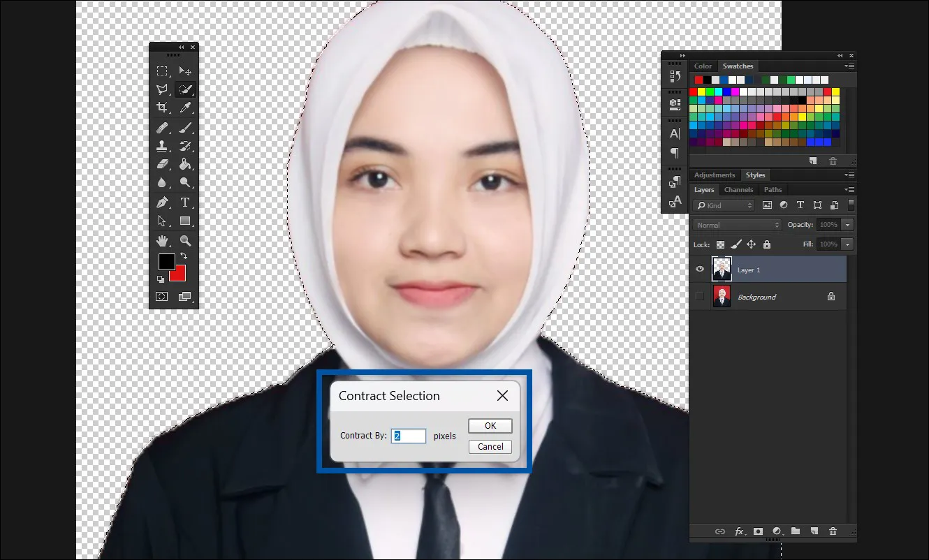Select the Hand tool
929x560 pixels.
(162, 241)
